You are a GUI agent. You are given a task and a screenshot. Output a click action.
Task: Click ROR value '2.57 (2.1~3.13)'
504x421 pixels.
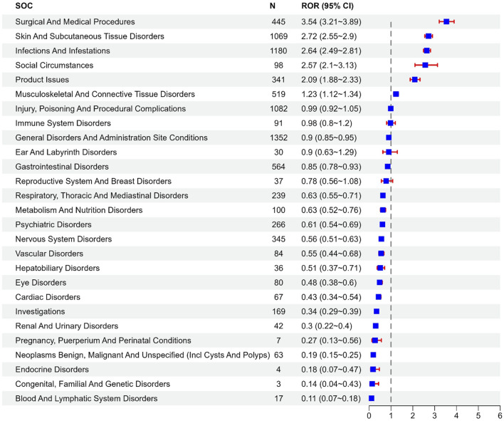[329, 66]
